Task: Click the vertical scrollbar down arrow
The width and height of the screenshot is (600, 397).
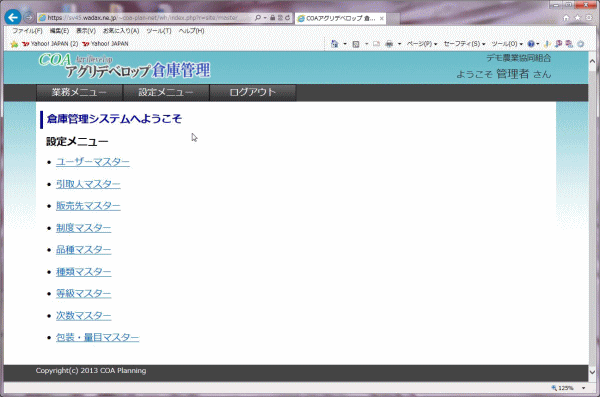Action: pyautogui.click(x=592, y=372)
